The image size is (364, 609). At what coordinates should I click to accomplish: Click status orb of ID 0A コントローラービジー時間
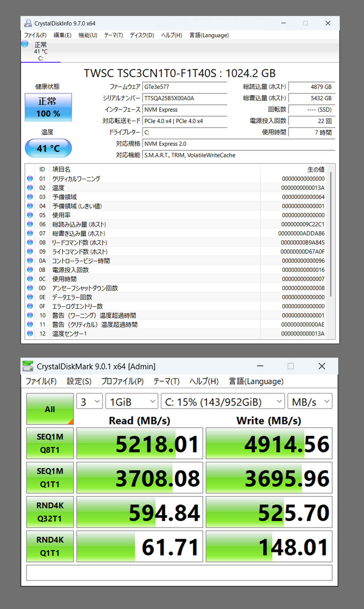pos(30,261)
